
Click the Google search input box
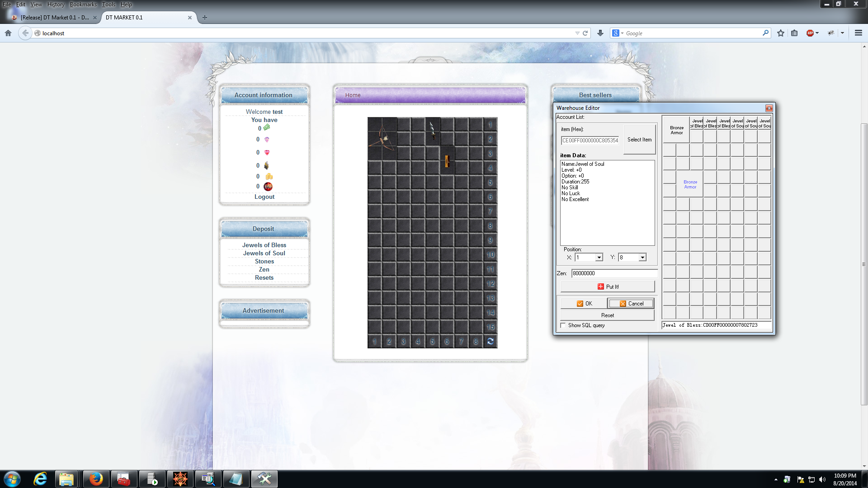[x=692, y=33]
